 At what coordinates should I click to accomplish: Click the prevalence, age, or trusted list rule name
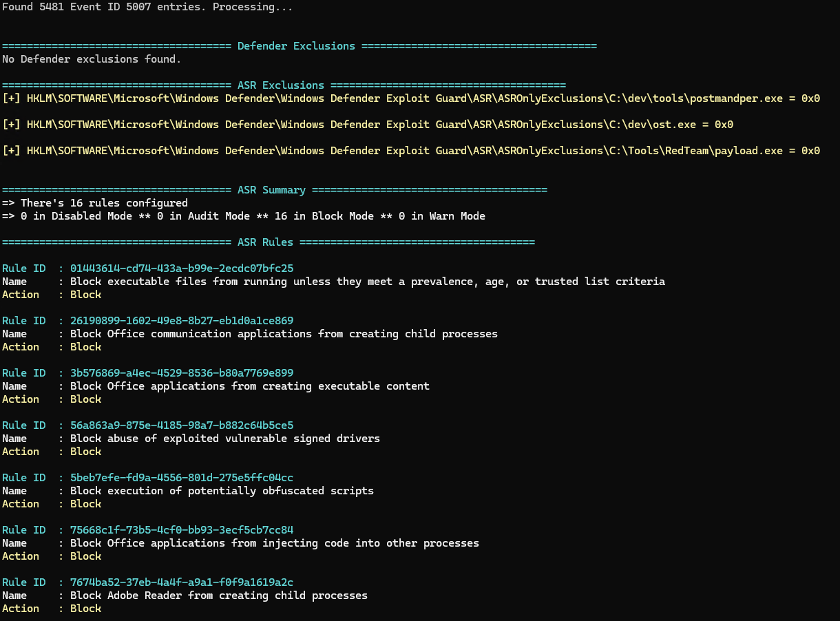368,281
